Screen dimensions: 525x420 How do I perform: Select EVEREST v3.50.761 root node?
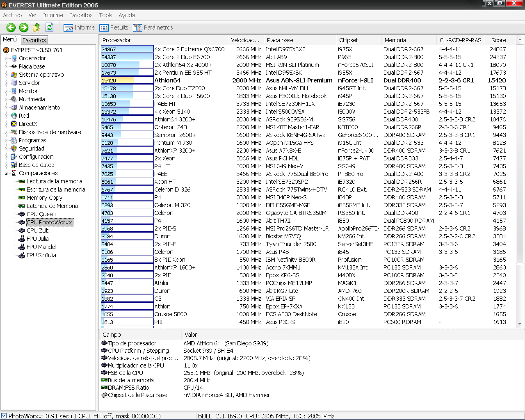point(37,50)
